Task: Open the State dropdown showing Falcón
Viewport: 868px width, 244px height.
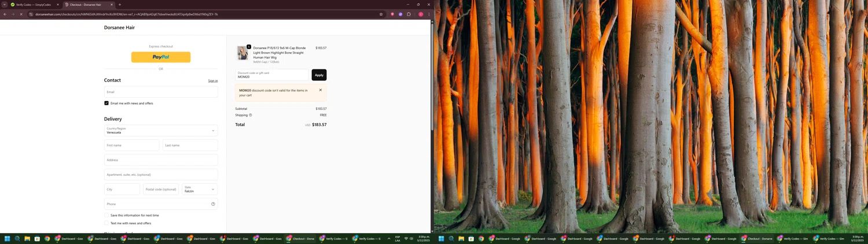Action: click(x=200, y=189)
